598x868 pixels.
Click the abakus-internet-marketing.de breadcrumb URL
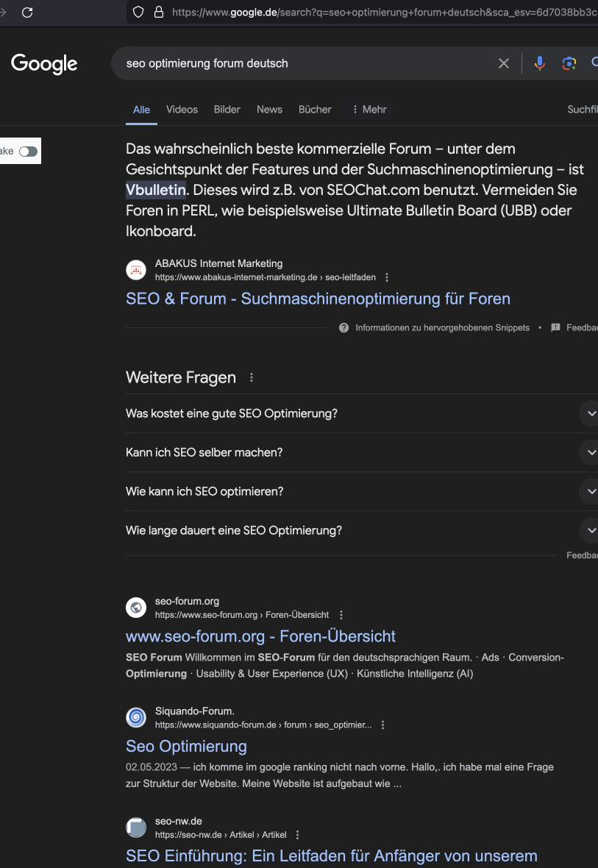pyautogui.click(x=266, y=277)
